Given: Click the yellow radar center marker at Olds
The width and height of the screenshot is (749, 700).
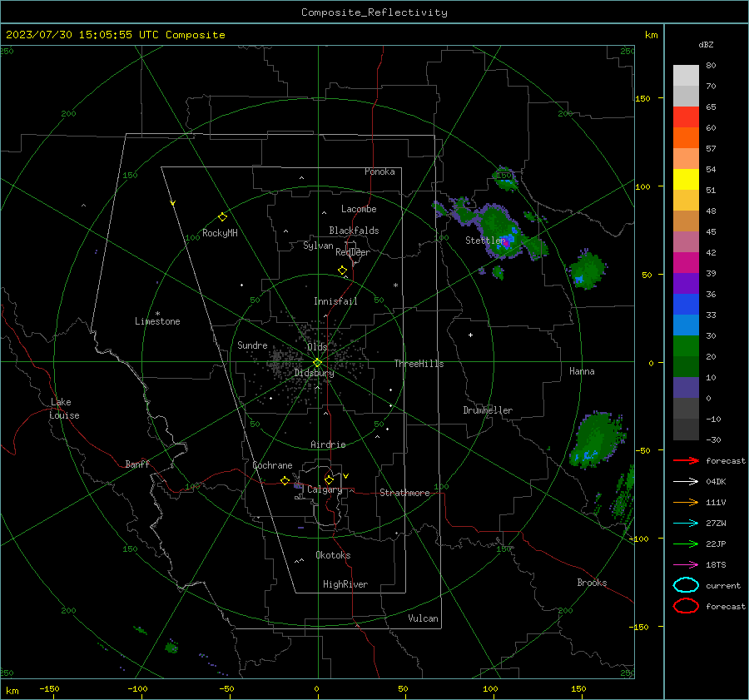Looking at the screenshot, I should [317, 363].
